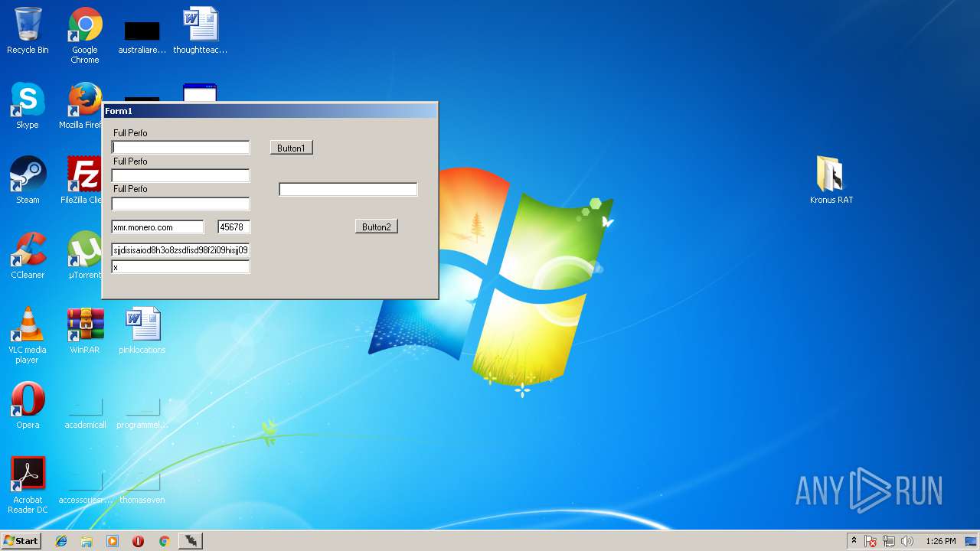This screenshot has width=980, height=551.
Task: Click the 1:26 PM clock
Action: tap(940, 541)
